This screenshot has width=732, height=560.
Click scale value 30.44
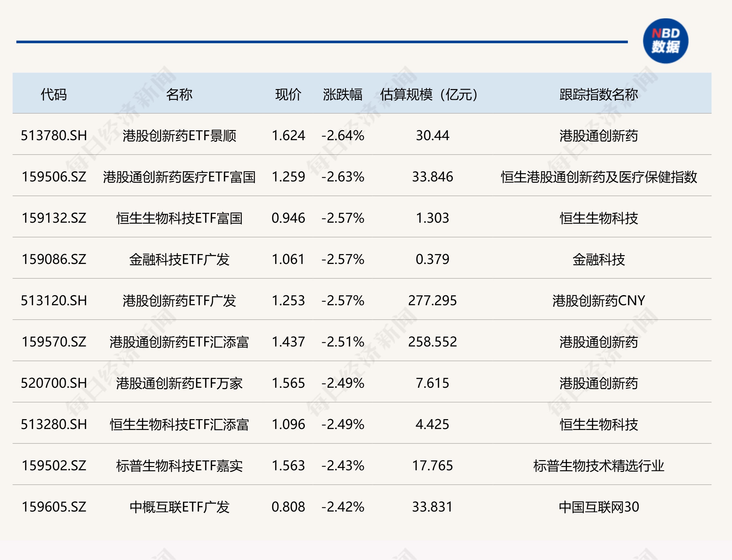pyautogui.click(x=432, y=136)
